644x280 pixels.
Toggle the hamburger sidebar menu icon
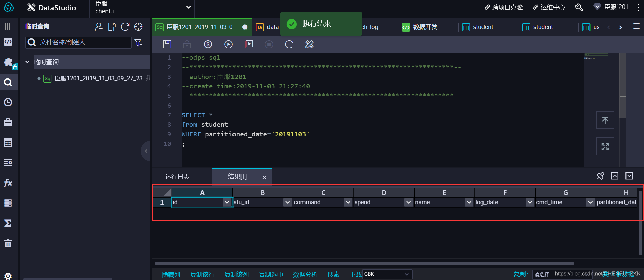(7, 27)
